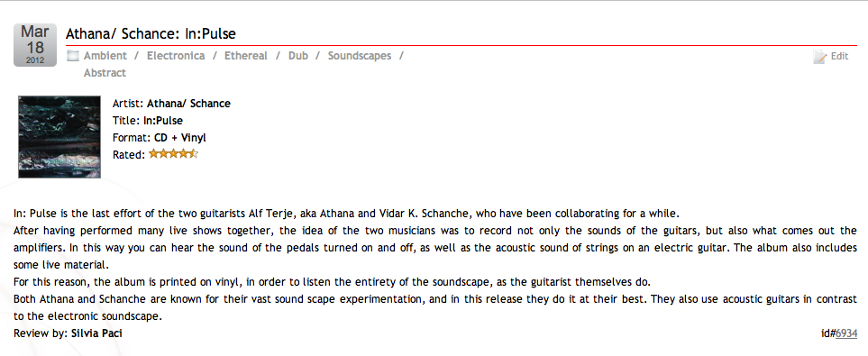Viewport: 868px width, 356px height.
Task: Click the Mar 18 2012 date badge
Action: coord(35,45)
